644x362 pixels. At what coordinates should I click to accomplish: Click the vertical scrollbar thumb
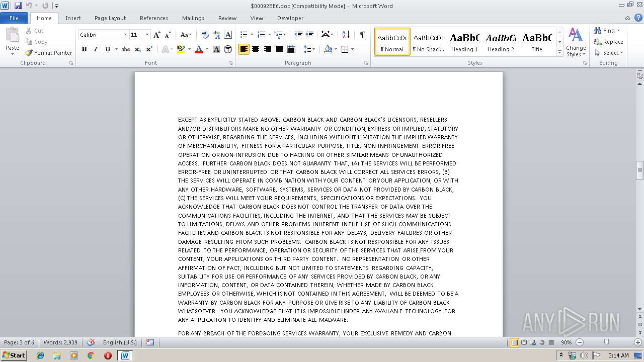point(639,170)
